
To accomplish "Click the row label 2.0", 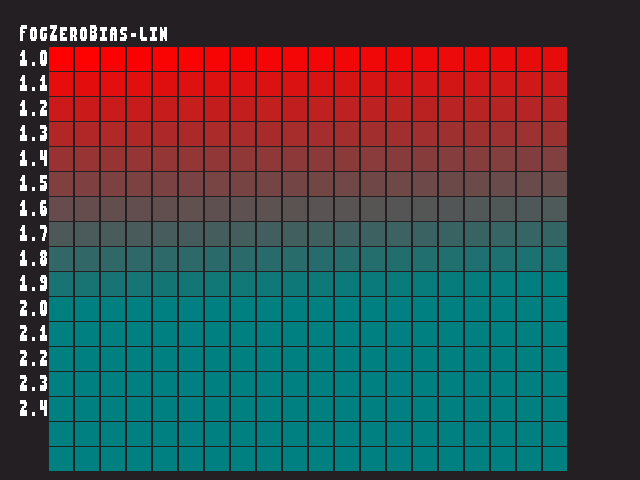I will click(x=33, y=309).
